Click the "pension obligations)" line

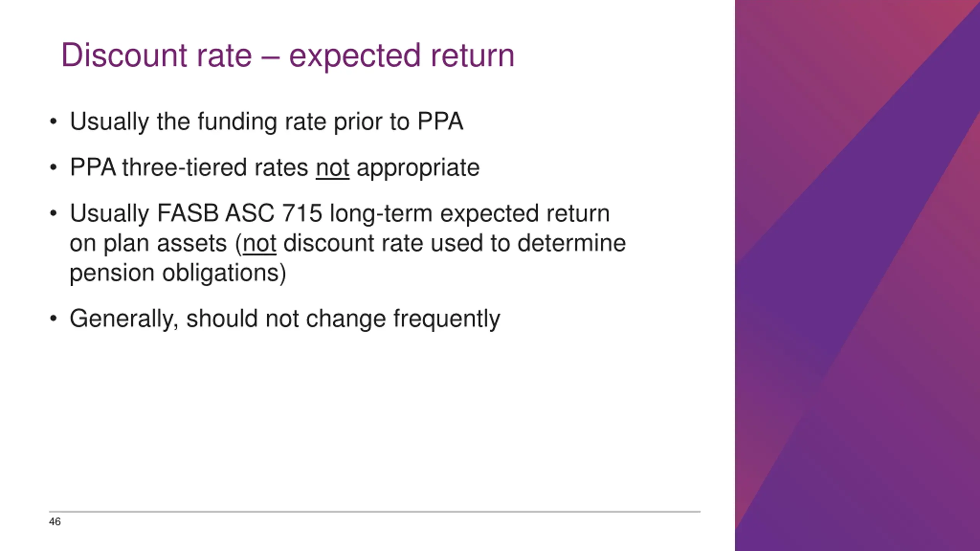coord(178,273)
